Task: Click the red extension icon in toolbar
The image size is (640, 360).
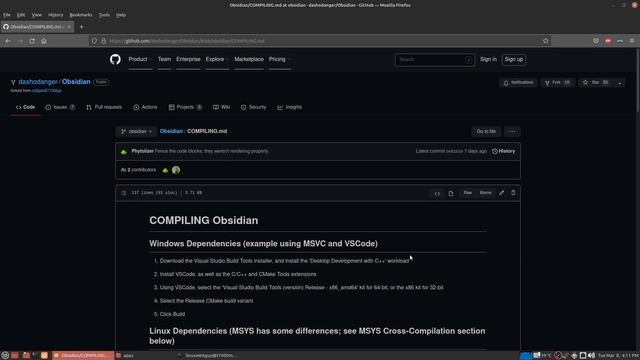Action: click(x=608, y=41)
